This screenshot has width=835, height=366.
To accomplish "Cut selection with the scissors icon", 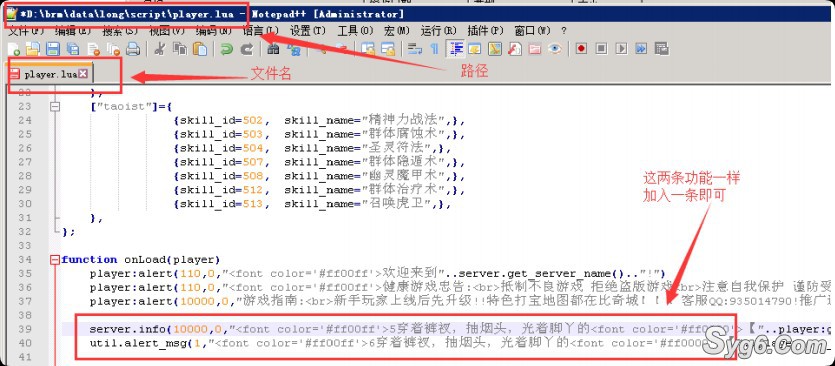I will coord(160,49).
